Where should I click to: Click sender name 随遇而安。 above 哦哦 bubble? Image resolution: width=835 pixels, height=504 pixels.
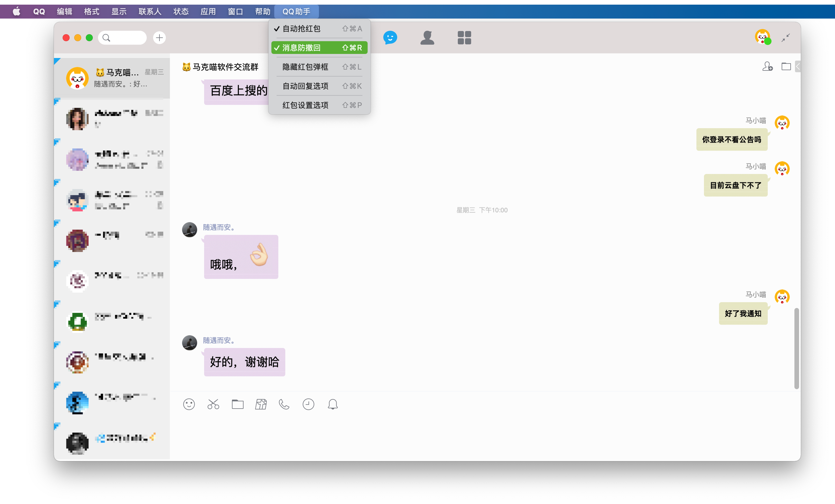tap(219, 227)
